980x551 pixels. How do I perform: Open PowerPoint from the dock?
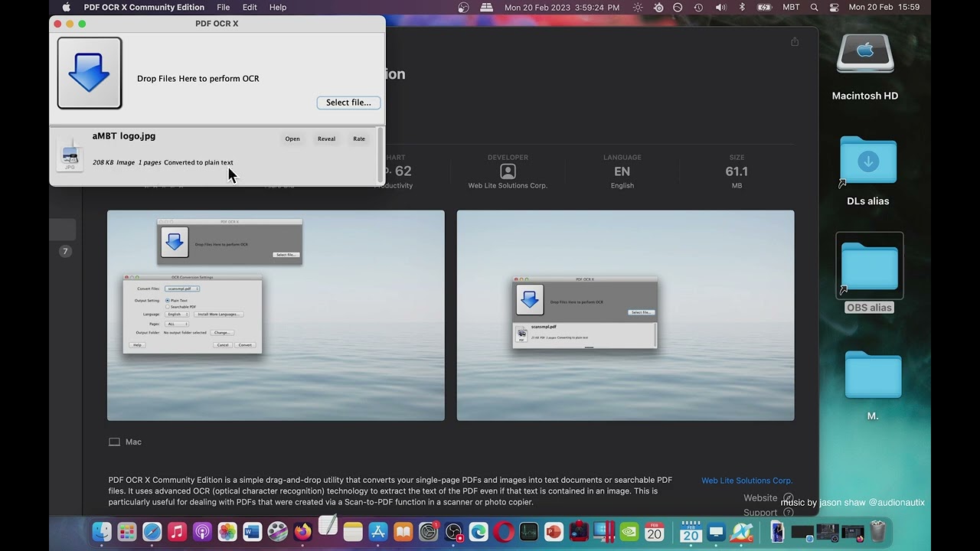tap(554, 531)
